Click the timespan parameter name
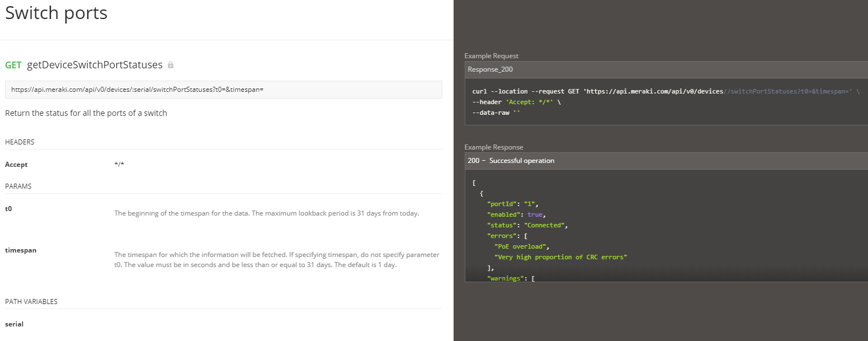Viewport: 868px width, 341px height. click(21, 250)
